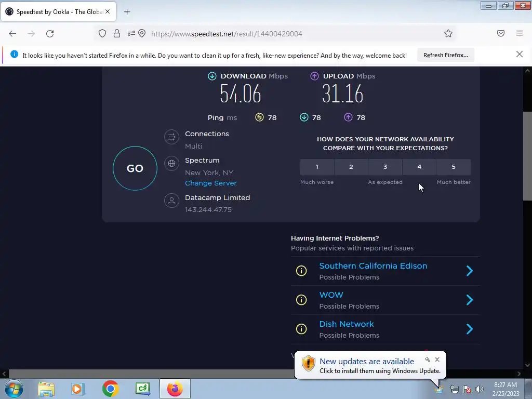Bookmark this page with the star icon
Image resolution: width=532 pixels, height=399 pixels.
pos(448,33)
